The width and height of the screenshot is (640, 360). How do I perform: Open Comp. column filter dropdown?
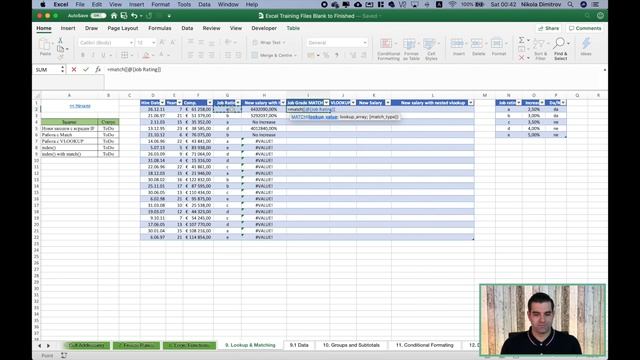pos(210,102)
